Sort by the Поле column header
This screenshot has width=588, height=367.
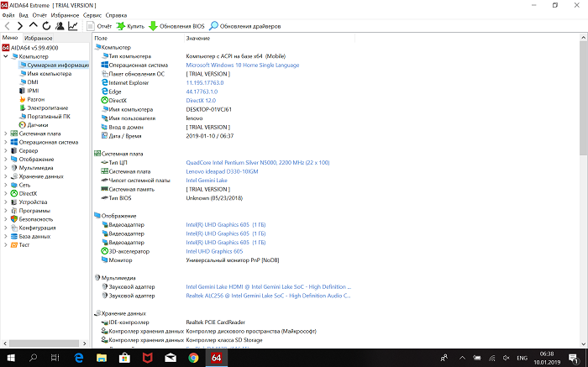click(139, 39)
